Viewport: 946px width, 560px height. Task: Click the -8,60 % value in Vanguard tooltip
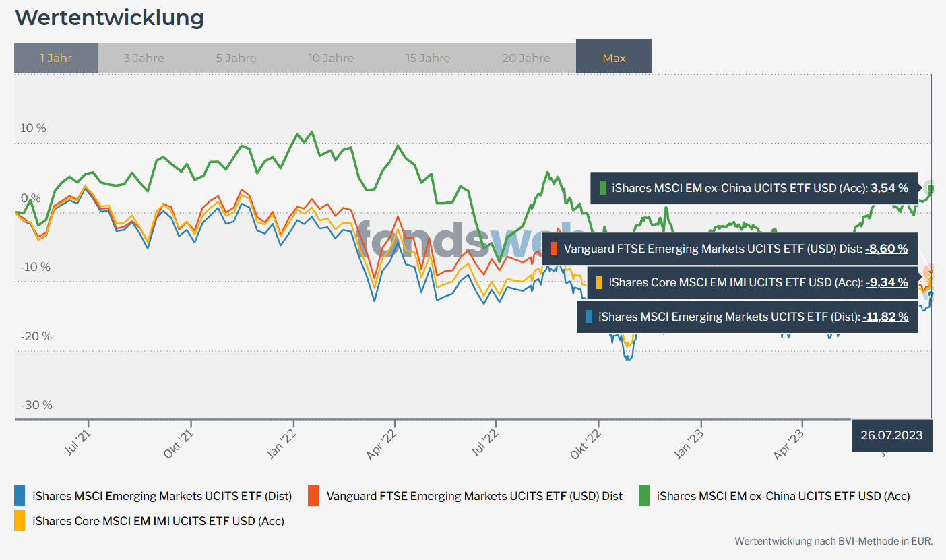tap(887, 249)
